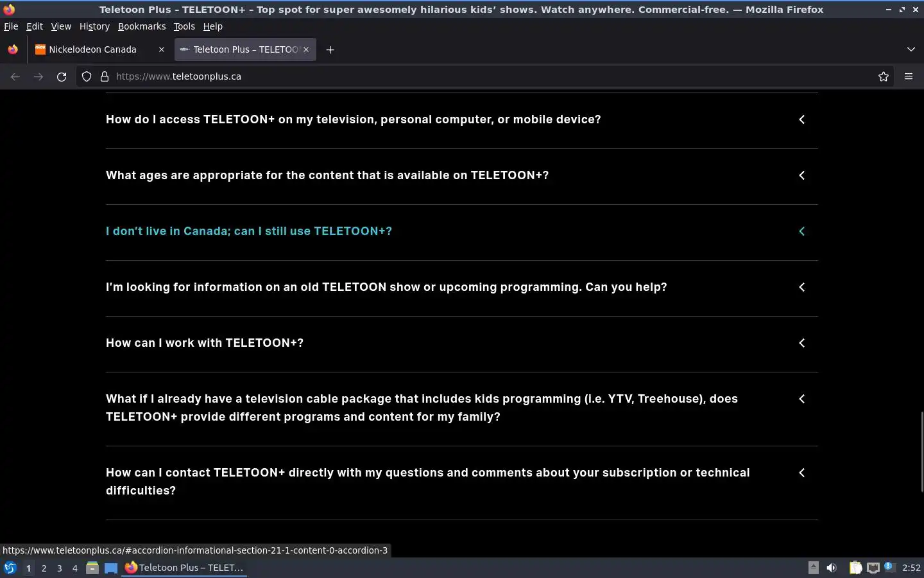Screen dimensions: 924x578
Task: Open question about old TELETOON show information
Action: tap(386, 287)
